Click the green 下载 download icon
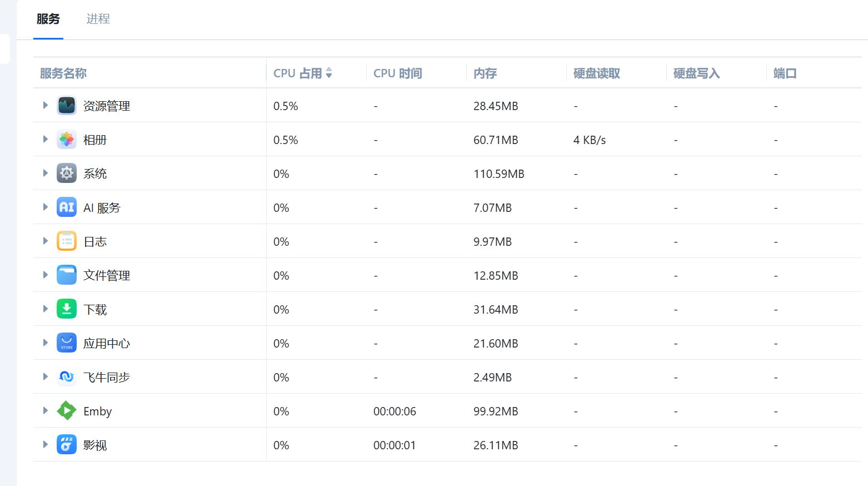 click(x=67, y=309)
